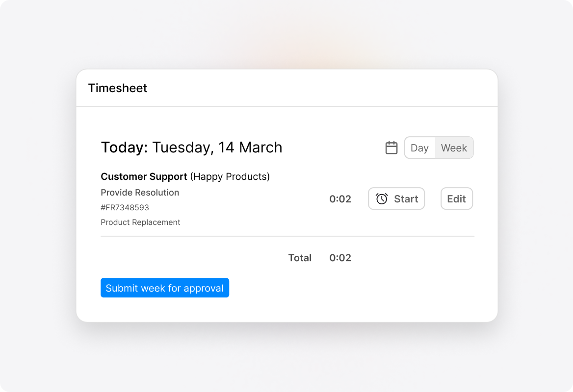This screenshot has width=573, height=392.
Task: Select the Provide Resolution task name
Action: tap(140, 193)
